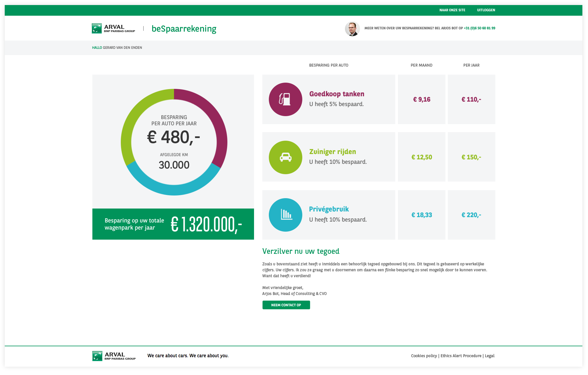
Task: Open the Naar Onze Site link
Action: (x=452, y=10)
